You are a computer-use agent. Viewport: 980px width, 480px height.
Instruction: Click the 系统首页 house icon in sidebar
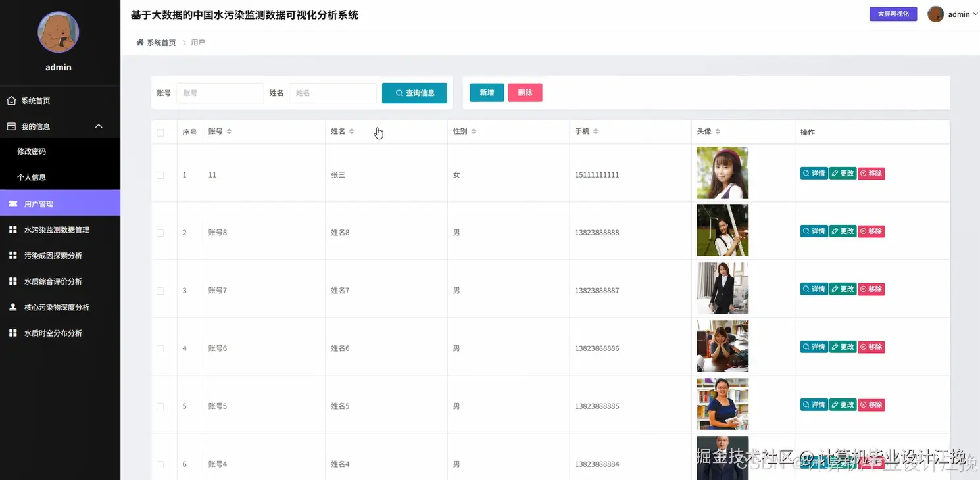(x=11, y=101)
